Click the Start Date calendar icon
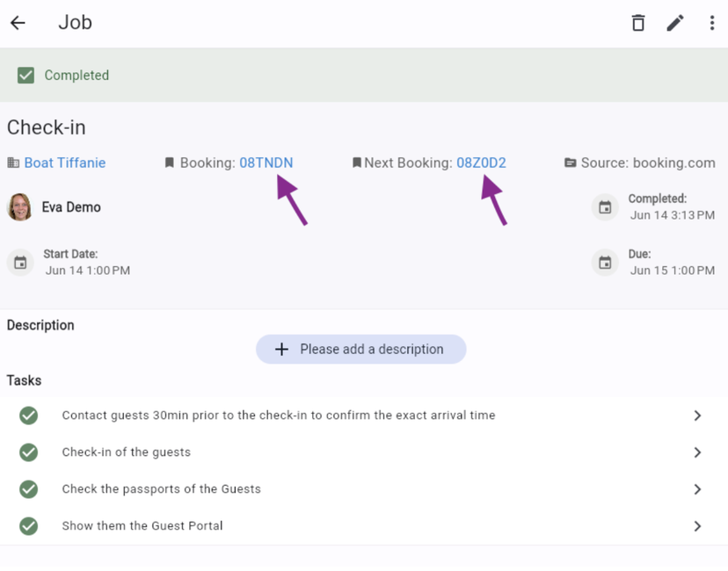Image resolution: width=728 pixels, height=571 pixels. point(20,263)
